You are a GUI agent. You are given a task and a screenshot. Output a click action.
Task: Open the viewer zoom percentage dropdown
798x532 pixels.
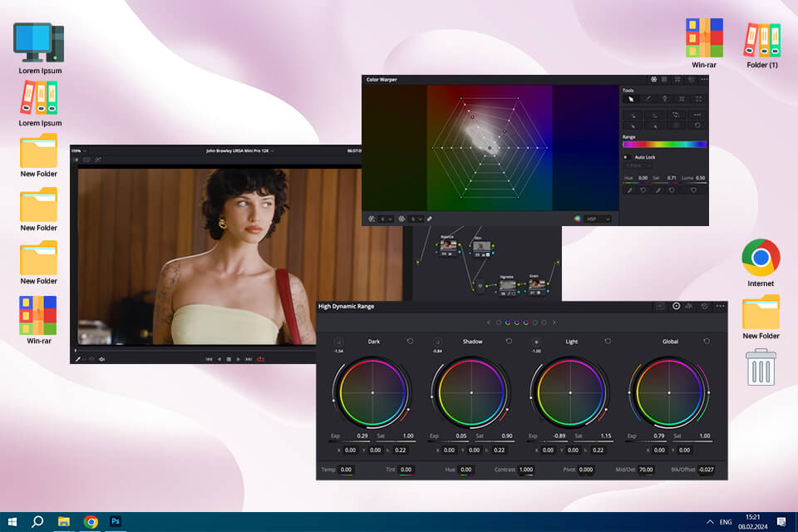coord(78,150)
